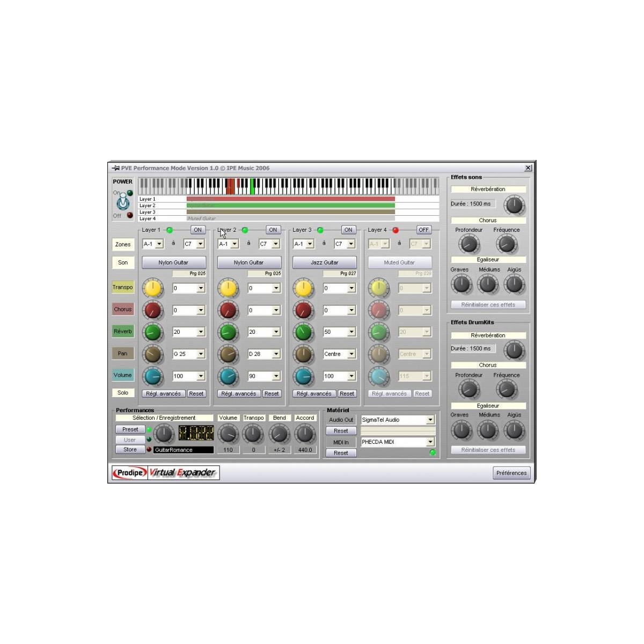Image resolution: width=644 pixels, height=644 pixels.
Task: Turn off Layer 1 with its ON button
Action: [x=198, y=230]
